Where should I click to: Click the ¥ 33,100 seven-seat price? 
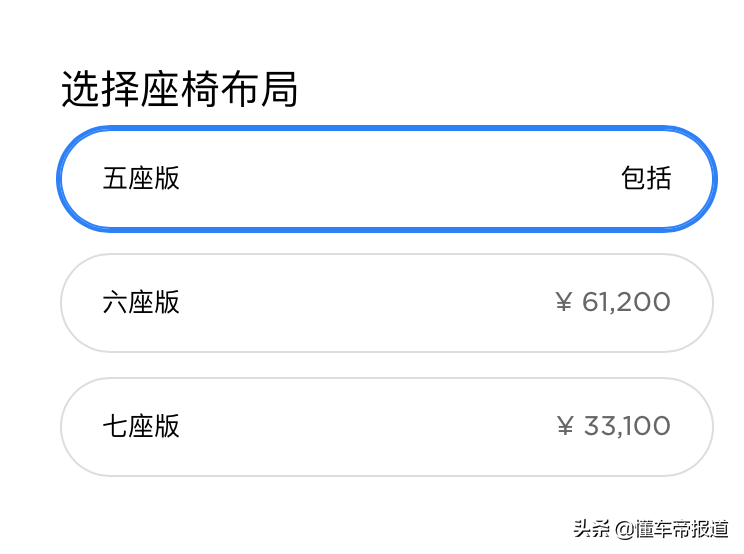[x=613, y=427]
